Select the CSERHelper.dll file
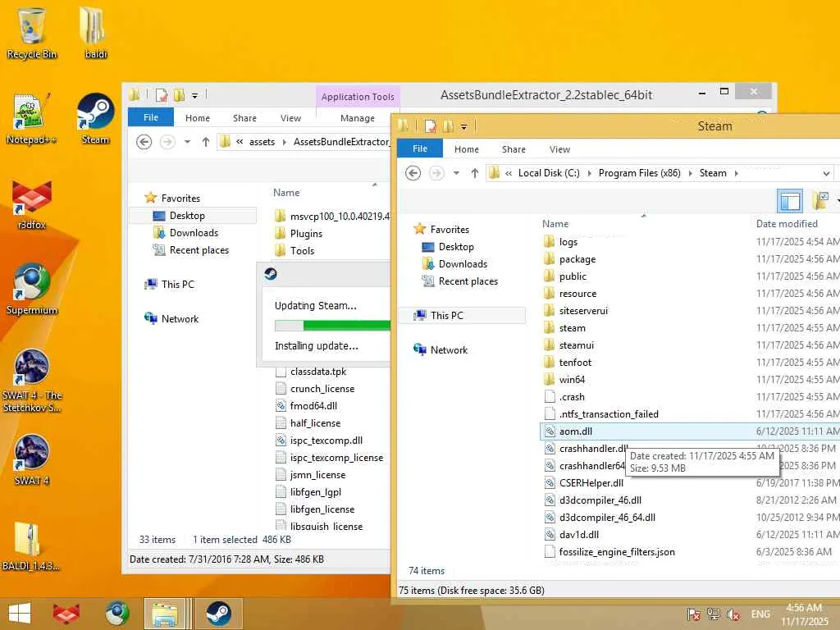840x630 pixels. click(x=591, y=483)
